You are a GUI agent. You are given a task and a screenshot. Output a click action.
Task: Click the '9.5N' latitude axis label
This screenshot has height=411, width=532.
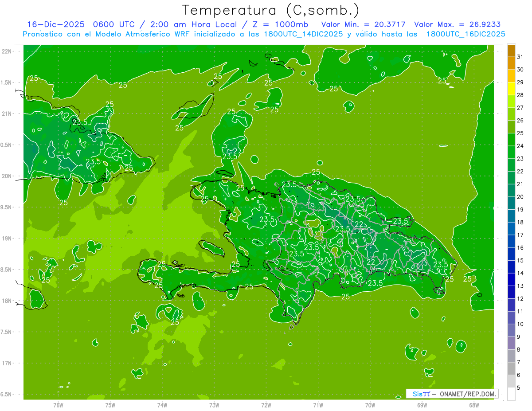tap(7, 207)
